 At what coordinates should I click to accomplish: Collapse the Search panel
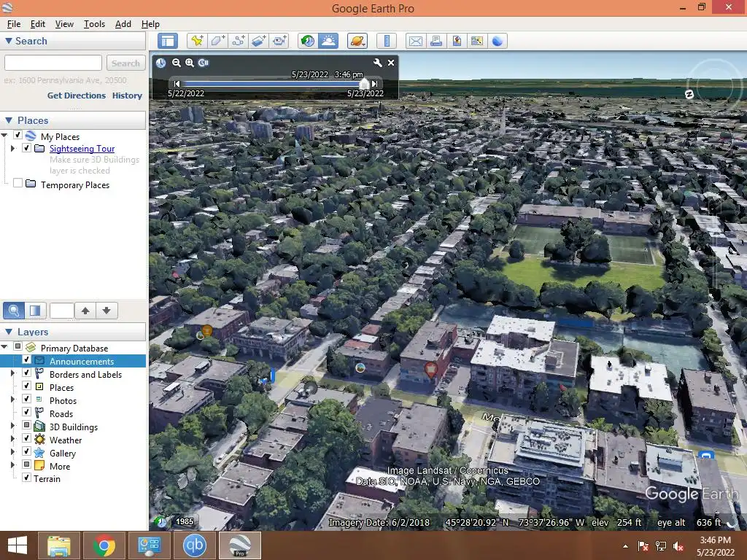[9, 41]
